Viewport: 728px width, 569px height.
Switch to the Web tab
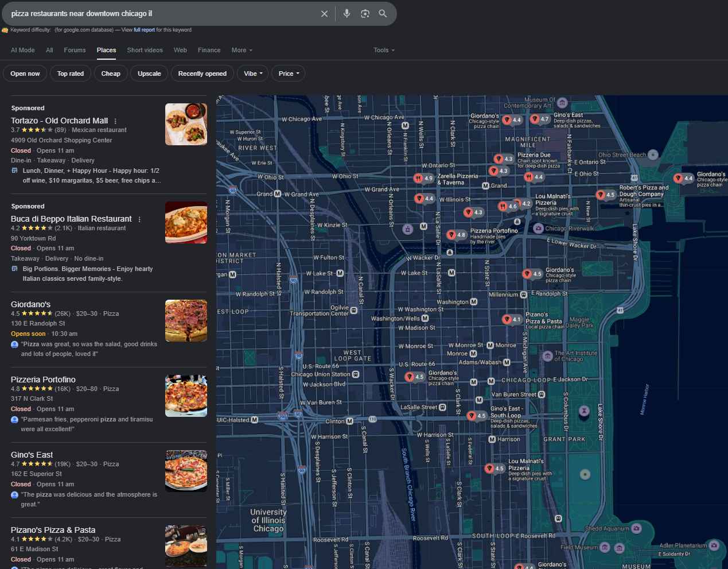pyautogui.click(x=180, y=51)
